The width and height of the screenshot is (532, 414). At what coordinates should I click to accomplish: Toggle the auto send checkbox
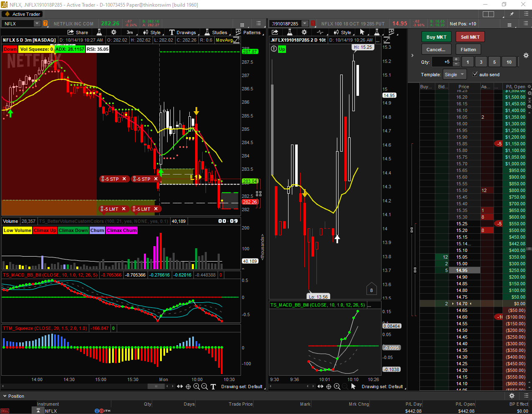(475, 74)
